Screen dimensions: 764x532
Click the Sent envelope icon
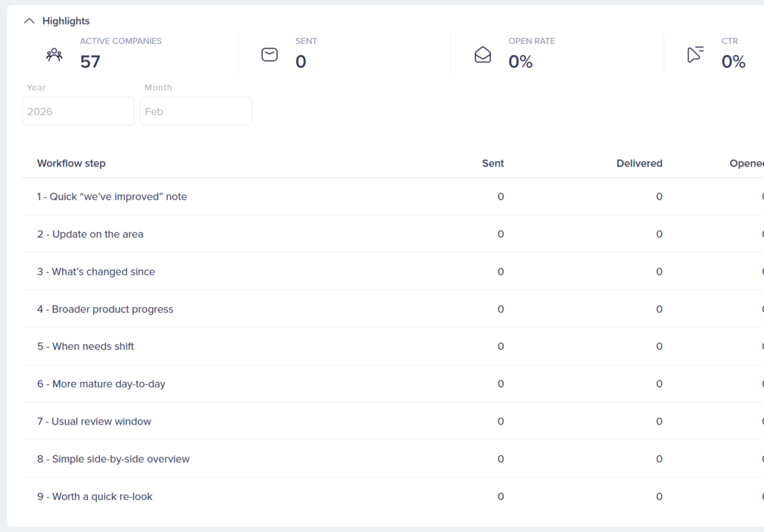269,54
